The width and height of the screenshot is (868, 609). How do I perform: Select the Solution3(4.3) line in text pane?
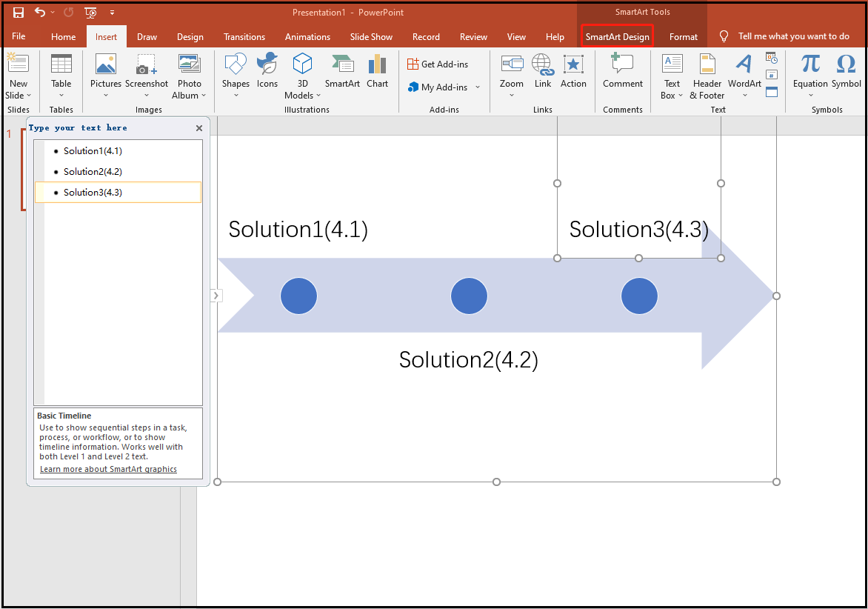point(93,192)
